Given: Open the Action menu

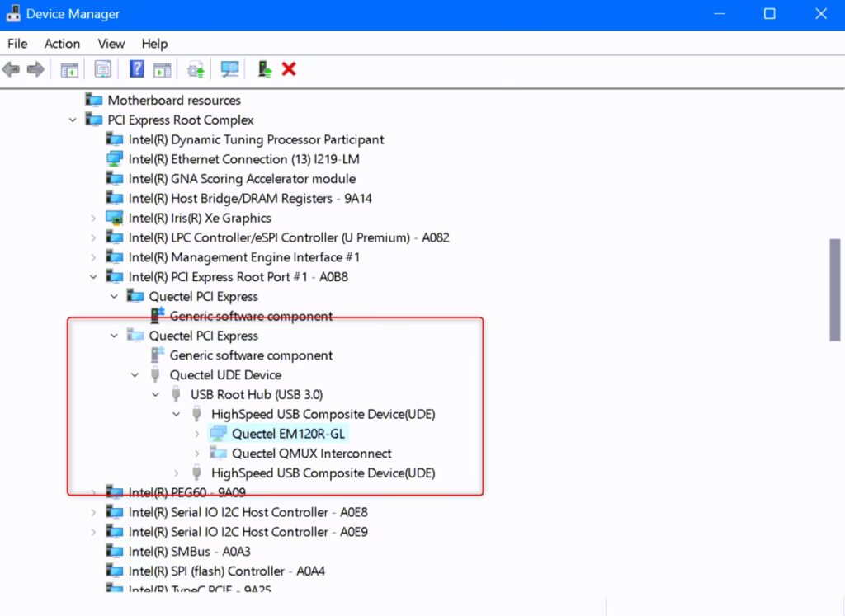Looking at the screenshot, I should pyautogui.click(x=62, y=44).
